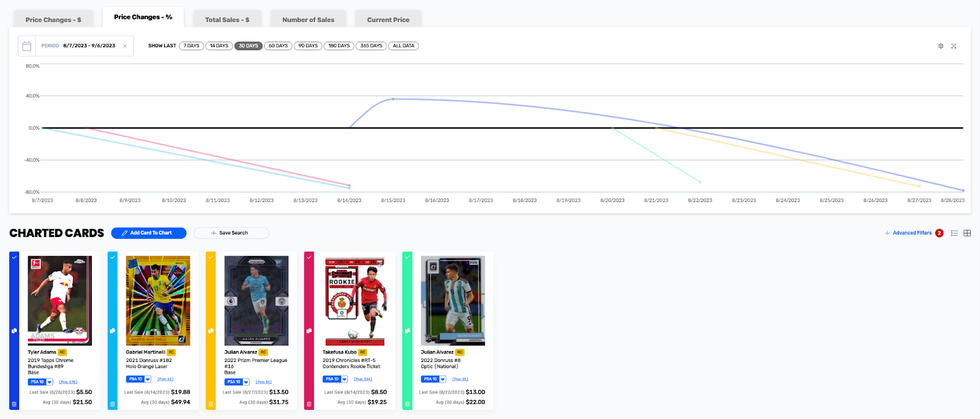980x419 pixels.
Task: Toggle checkbox on yellow Julian Alvarez Prizm card
Action: coord(211,257)
